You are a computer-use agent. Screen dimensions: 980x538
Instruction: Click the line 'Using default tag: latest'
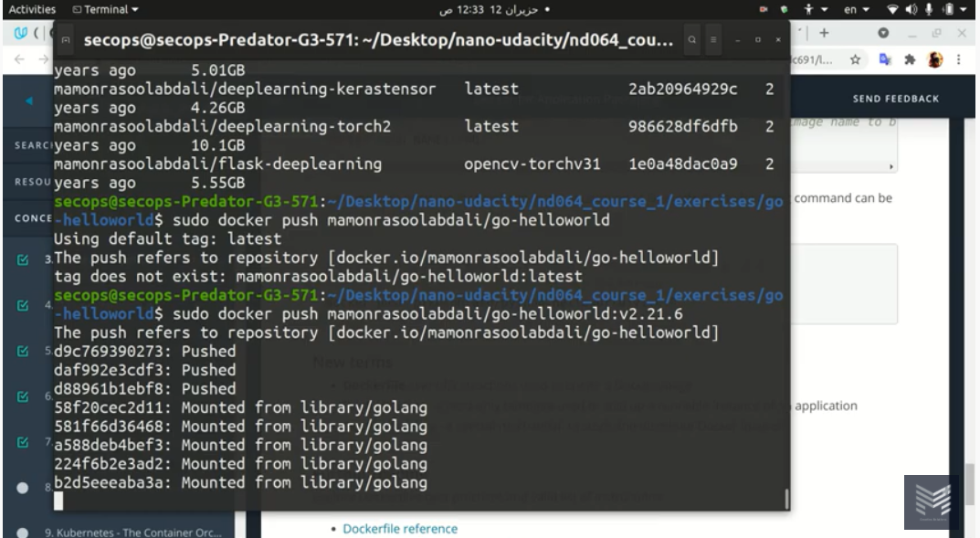pyautogui.click(x=167, y=238)
